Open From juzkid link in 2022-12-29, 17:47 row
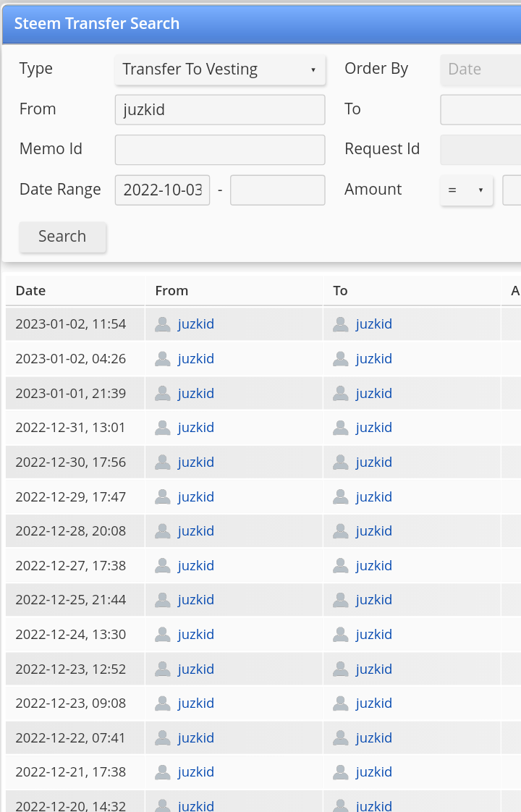This screenshot has width=521, height=812. point(196,497)
